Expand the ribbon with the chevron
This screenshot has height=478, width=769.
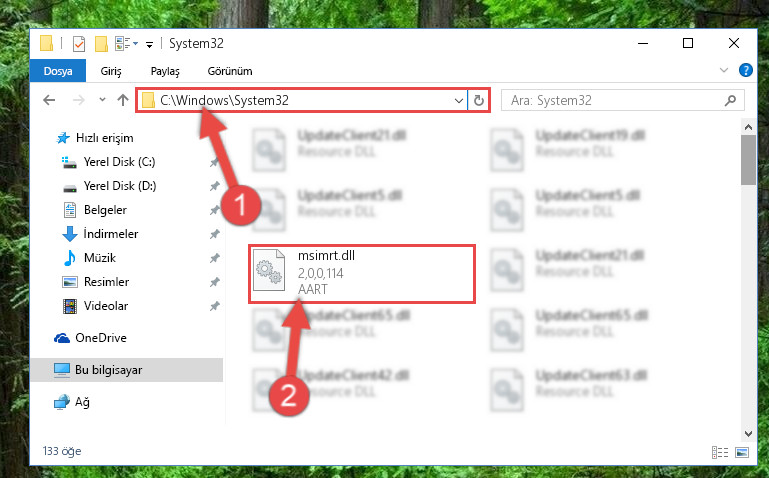point(723,70)
